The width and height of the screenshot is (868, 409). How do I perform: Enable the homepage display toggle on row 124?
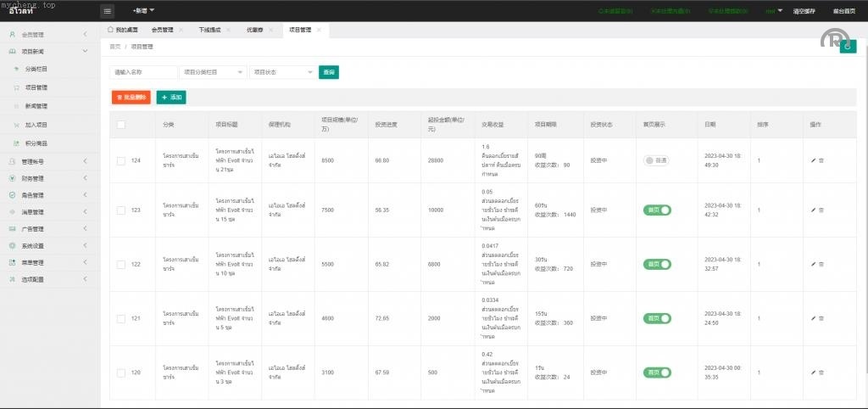[x=656, y=160]
